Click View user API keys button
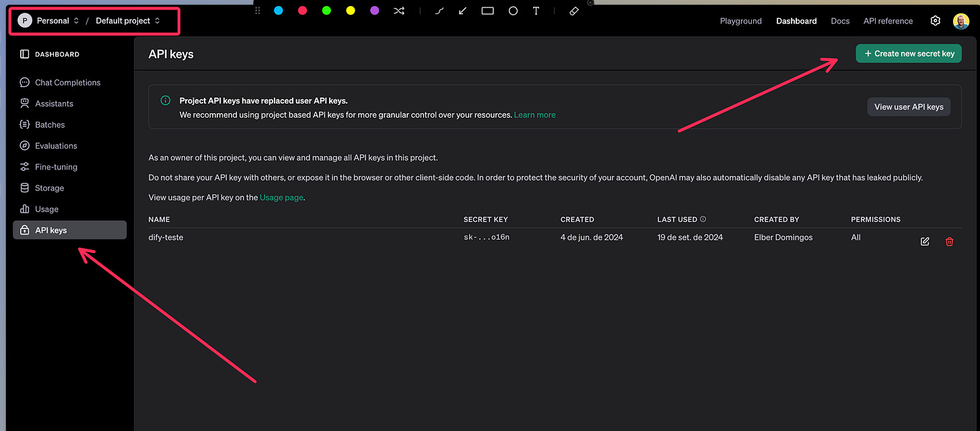The height and width of the screenshot is (431, 980). [x=909, y=106]
